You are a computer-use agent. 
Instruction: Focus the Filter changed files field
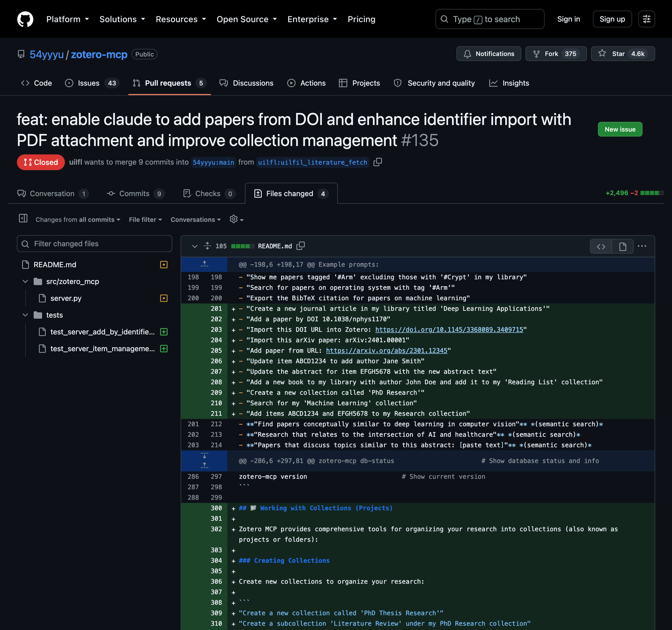pyautogui.click(x=94, y=244)
